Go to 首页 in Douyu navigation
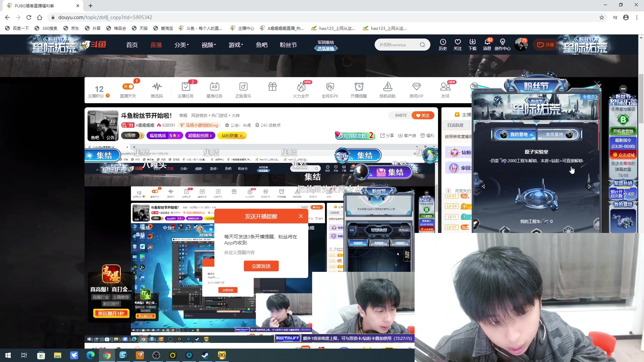The image size is (644, 362). 132,45
